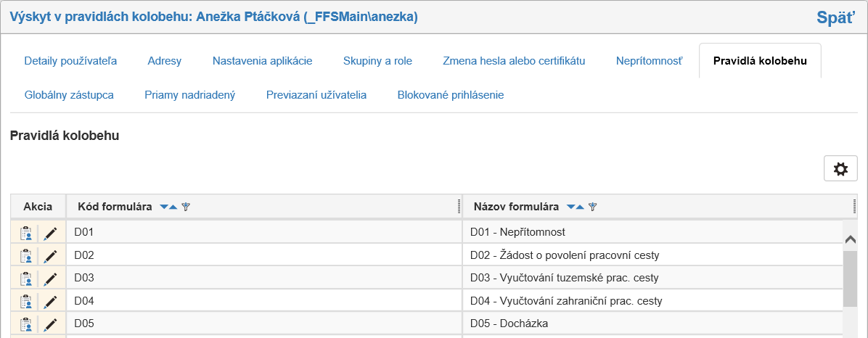The image size is (868, 338).
Task: Sort Kód formulára descending with down arrow
Action: tap(164, 207)
